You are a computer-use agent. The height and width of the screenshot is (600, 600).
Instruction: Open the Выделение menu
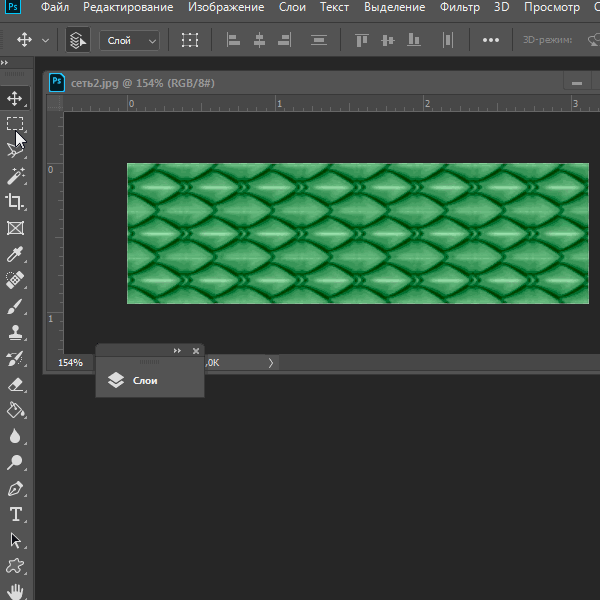(x=394, y=7)
